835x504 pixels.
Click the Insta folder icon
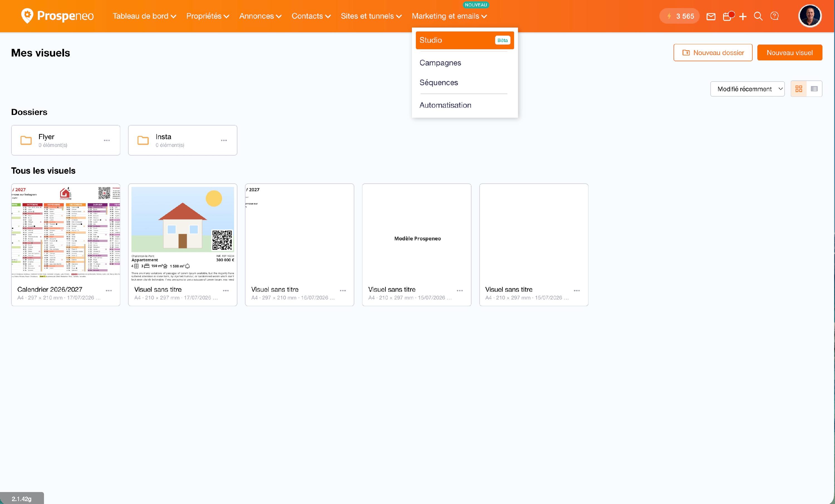click(x=143, y=140)
